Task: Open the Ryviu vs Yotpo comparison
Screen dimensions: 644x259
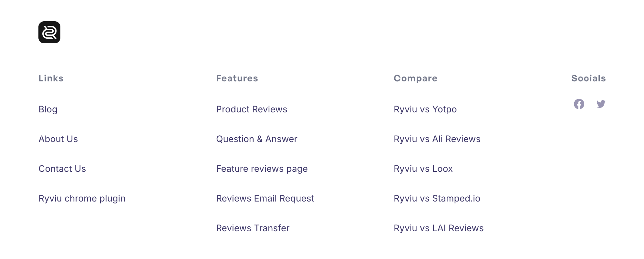Action: click(x=425, y=109)
